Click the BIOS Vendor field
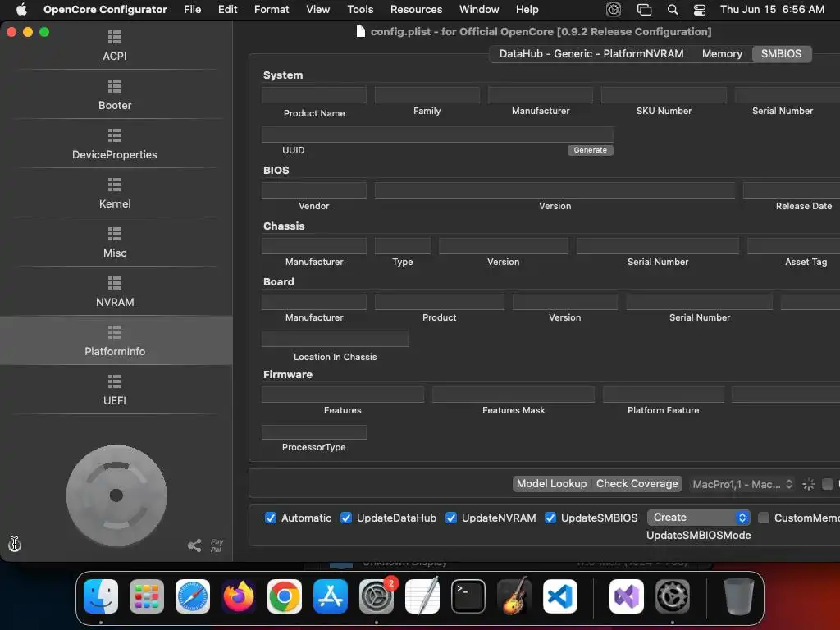The image size is (840, 630). coord(314,189)
